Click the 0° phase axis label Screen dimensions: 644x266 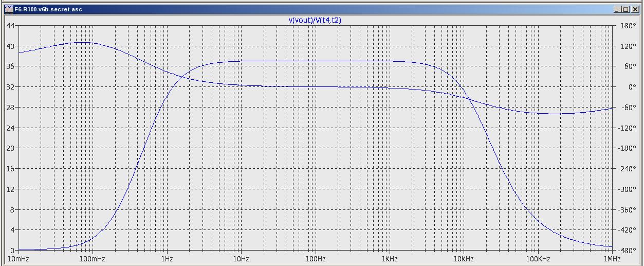click(x=631, y=87)
